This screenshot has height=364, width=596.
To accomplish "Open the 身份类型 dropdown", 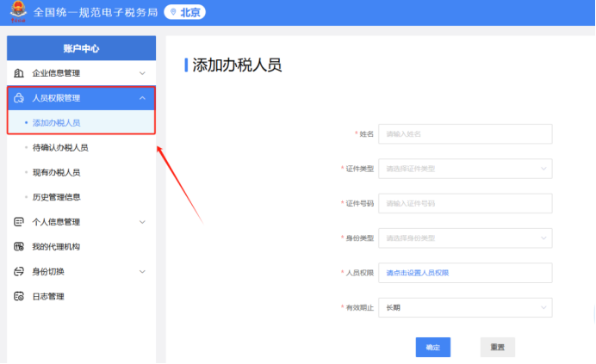I will click(x=465, y=238).
